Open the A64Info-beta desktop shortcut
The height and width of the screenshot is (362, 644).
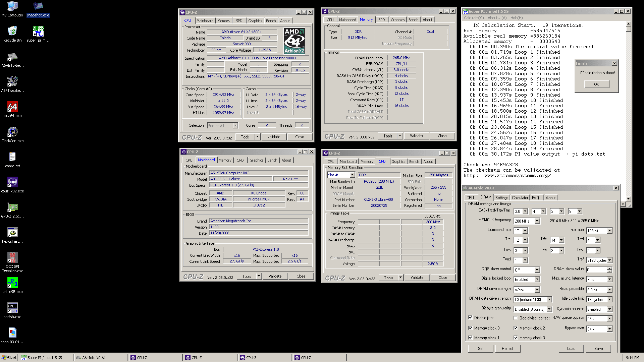pos(12,59)
